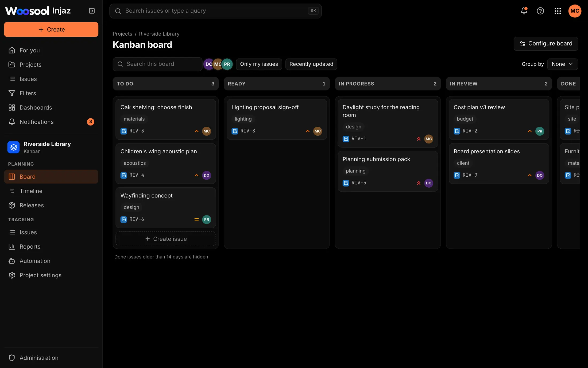Open the MC profile avatar menu
This screenshot has width=588, height=368.
click(575, 11)
